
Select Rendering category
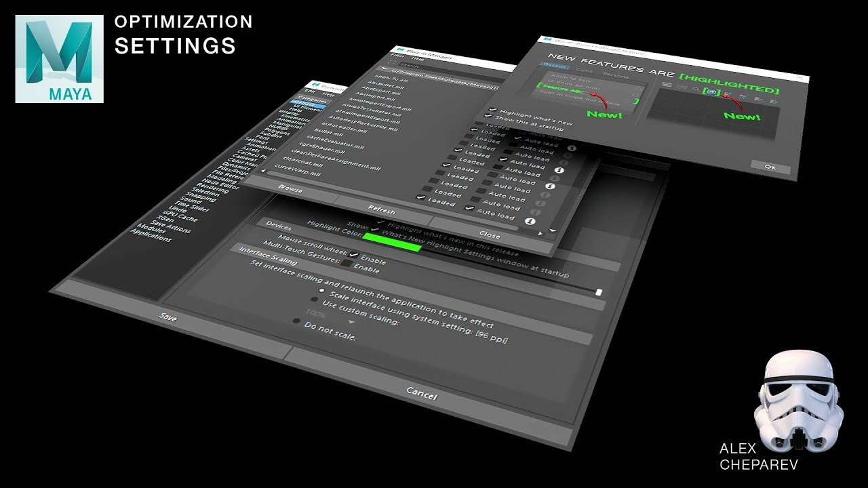click(212, 188)
